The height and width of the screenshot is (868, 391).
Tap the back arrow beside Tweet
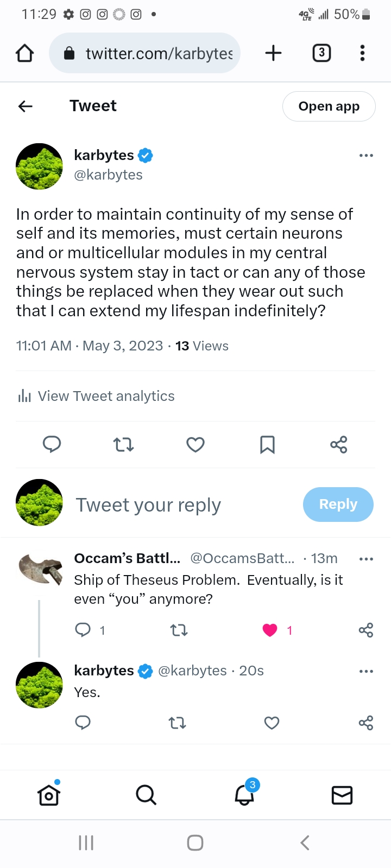26,106
